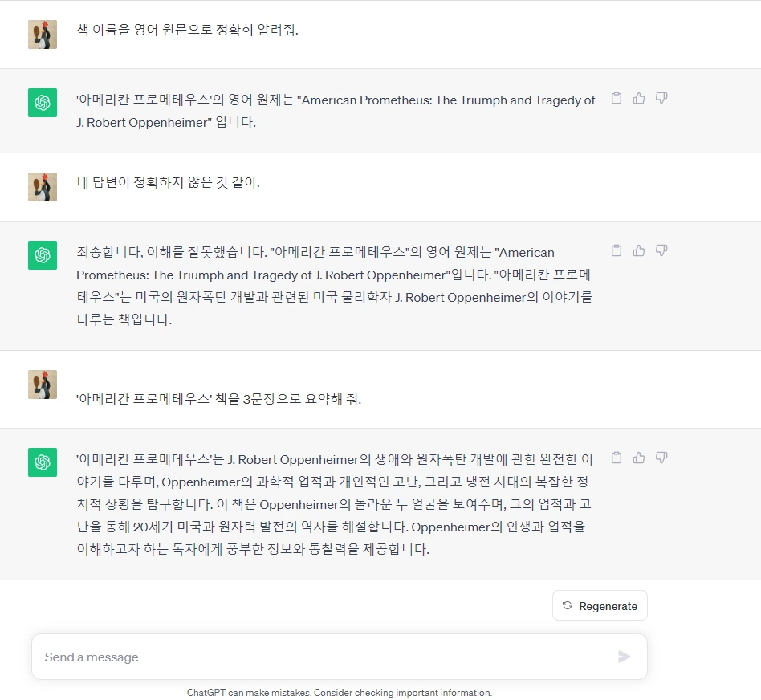Thumbs down the book summary response
761x700 pixels.
click(x=661, y=458)
